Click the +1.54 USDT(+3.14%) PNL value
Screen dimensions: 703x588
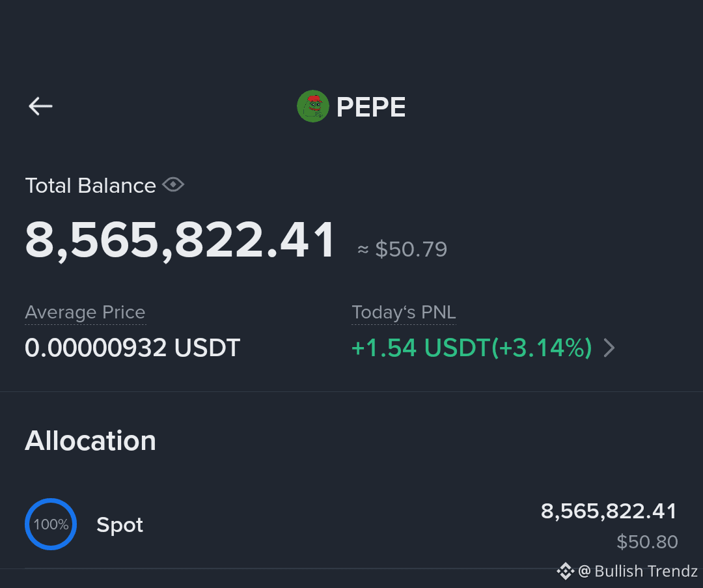click(472, 348)
